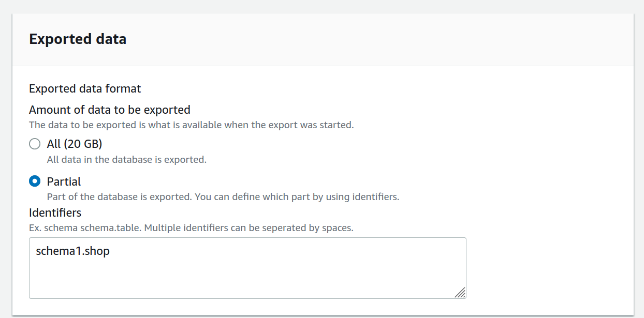The height and width of the screenshot is (318, 644).
Task: Click the blue filled Partial radio indicator
Action: [x=35, y=181]
